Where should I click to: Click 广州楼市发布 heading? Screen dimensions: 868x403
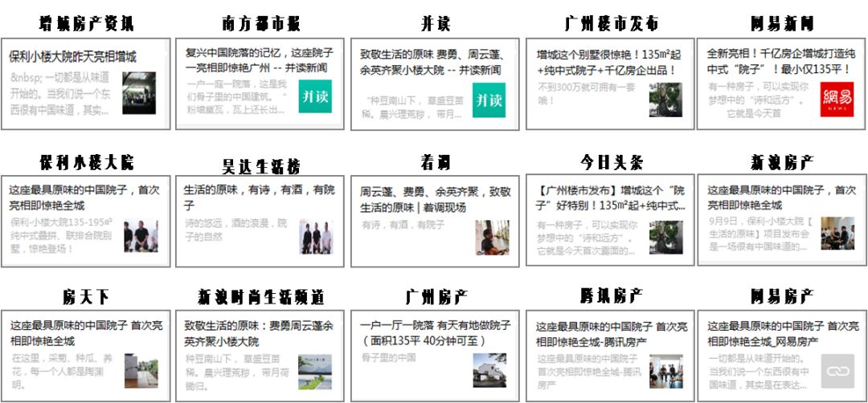click(x=611, y=24)
